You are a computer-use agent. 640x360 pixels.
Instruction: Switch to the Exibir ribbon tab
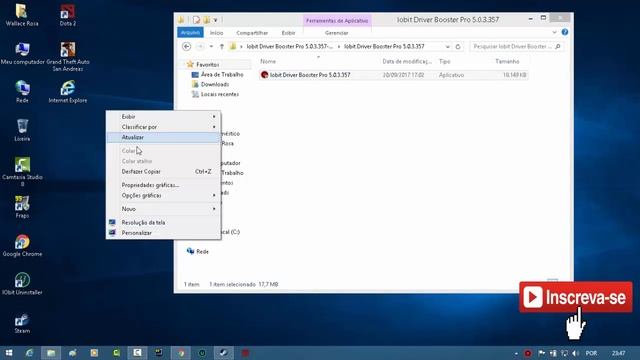(x=288, y=33)
